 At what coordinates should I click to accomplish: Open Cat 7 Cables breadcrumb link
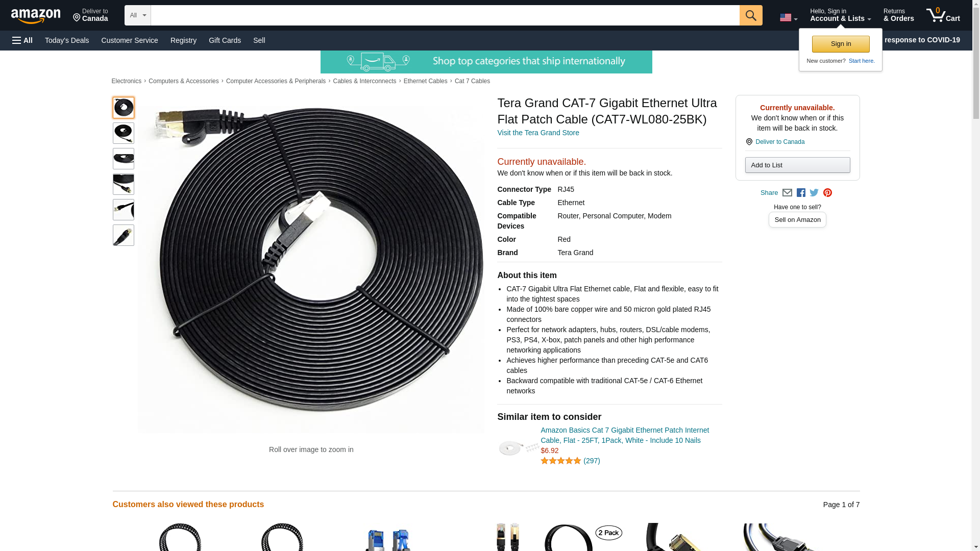click(472, 81)
